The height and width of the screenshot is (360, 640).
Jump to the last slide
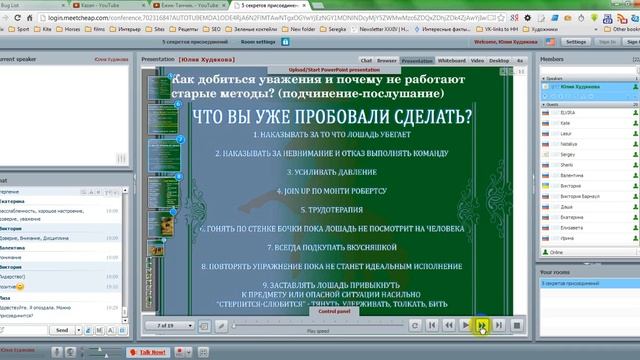point(499,325)
